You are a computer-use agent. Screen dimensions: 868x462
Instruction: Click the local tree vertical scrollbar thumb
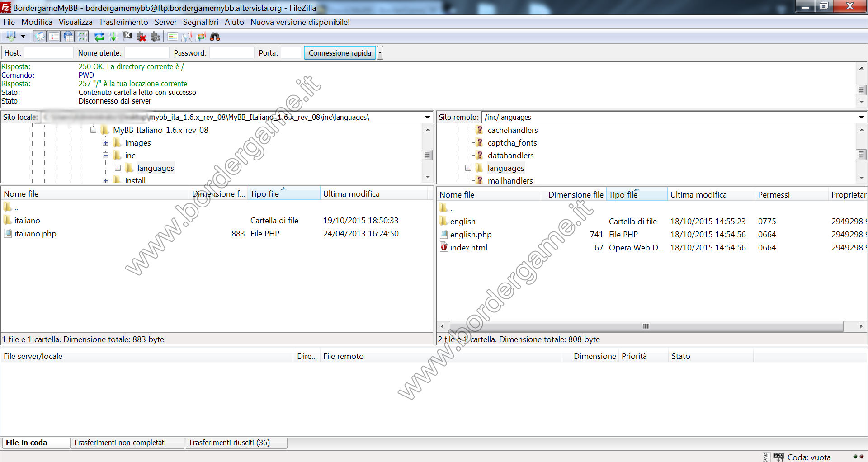pyautogui.click(x=427, y=155)
